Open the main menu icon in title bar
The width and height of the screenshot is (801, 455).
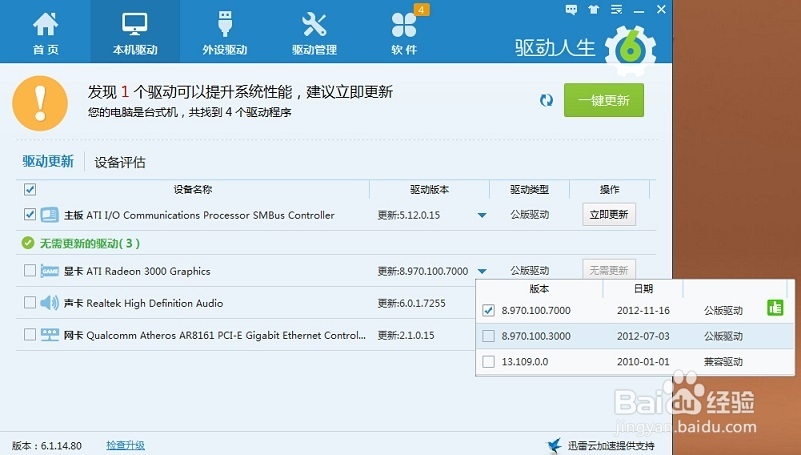coord(617,10)
